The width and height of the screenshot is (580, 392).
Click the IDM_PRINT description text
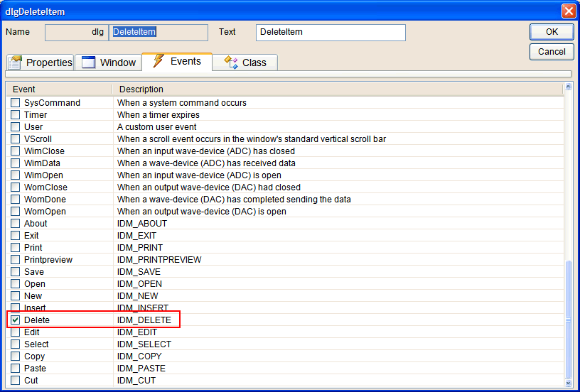click(140, 248)
